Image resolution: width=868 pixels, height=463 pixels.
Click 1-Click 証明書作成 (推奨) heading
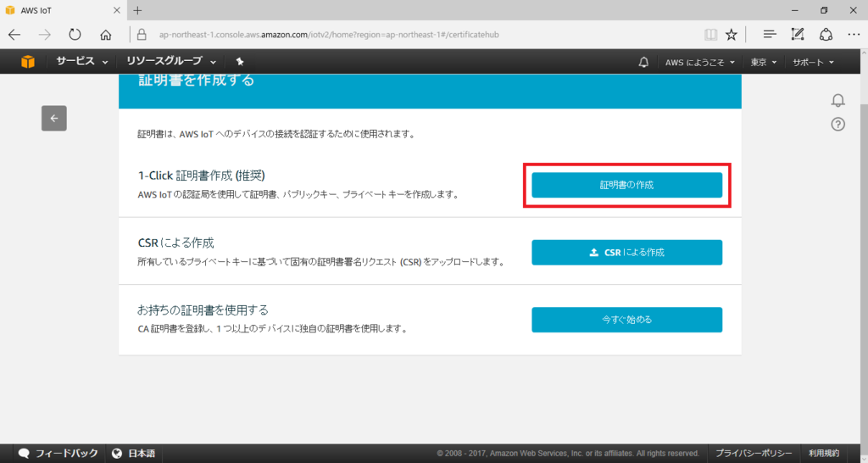202,176
